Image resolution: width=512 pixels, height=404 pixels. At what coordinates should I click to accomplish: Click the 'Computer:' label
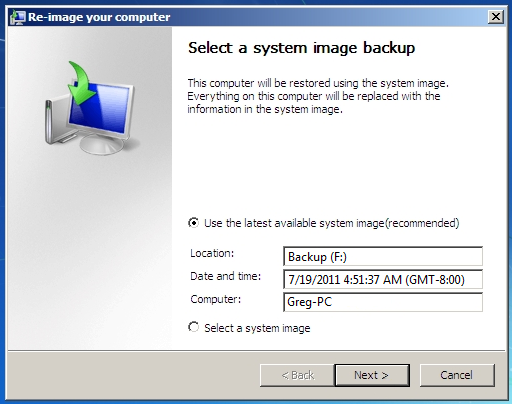click(215, 299)
